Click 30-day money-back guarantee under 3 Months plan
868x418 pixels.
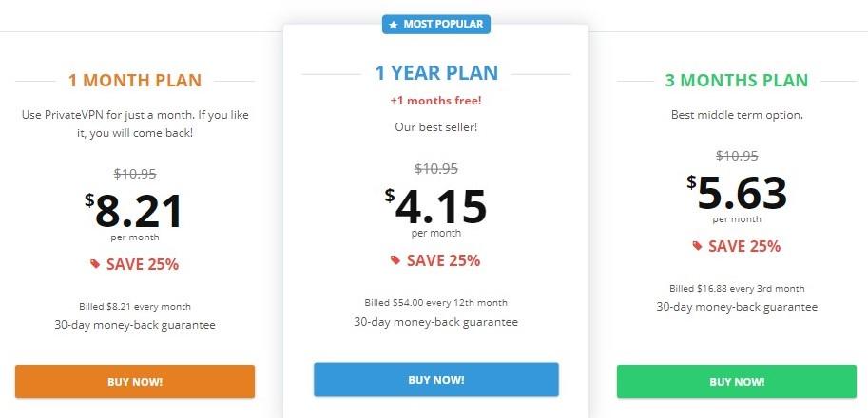(x=737, y=307)
